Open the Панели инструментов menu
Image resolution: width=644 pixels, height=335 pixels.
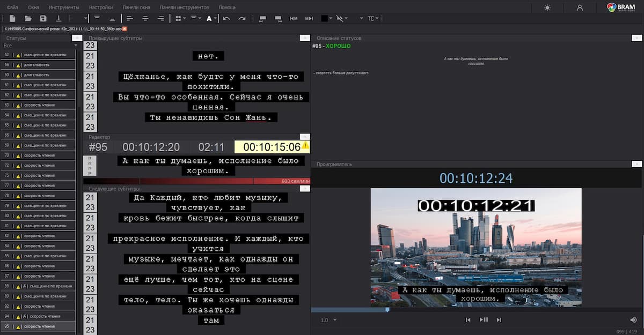[184, 8]
